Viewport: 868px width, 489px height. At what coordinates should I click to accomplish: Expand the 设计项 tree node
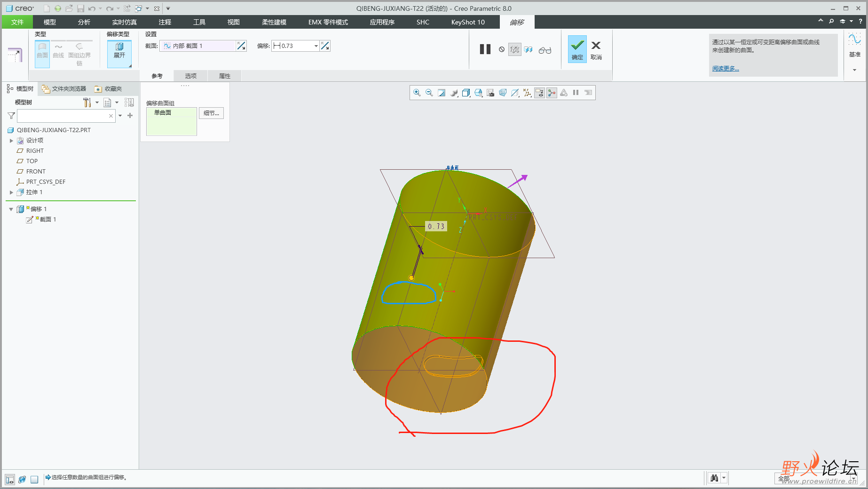coord(11,141)
